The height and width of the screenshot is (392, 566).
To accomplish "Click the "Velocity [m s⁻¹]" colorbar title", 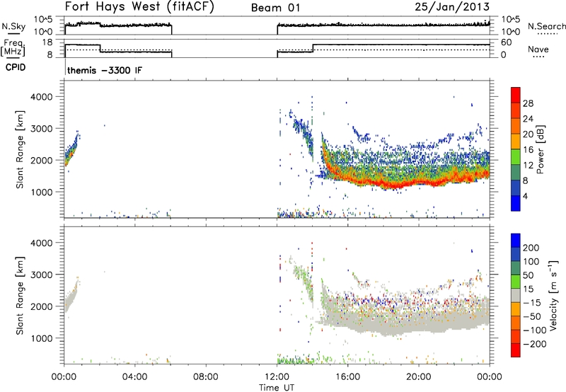I will tap(554, 295).
